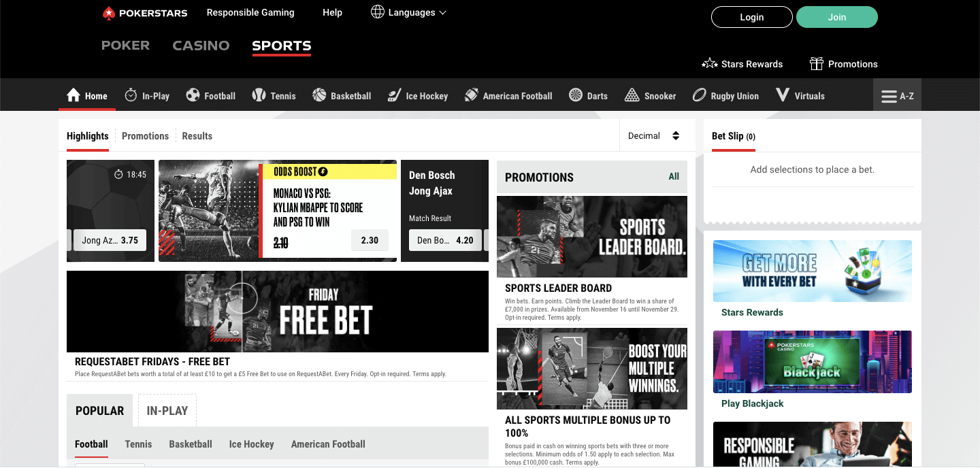This screenshot has width=980, height=468.
Task: Open the Decimal odds format dropdown
Action: coord(654,136)
